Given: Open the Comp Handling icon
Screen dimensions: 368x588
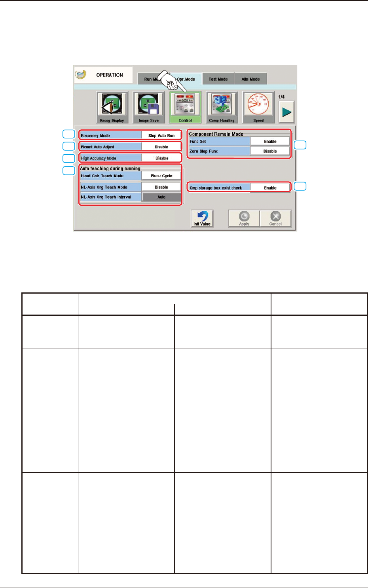Looking at the screenshot, I should [222, 107].
